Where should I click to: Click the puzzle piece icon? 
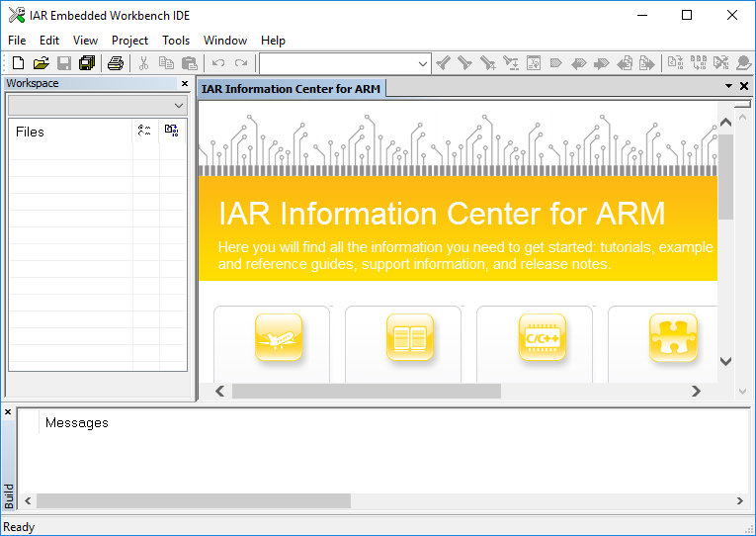coord(673,338)
